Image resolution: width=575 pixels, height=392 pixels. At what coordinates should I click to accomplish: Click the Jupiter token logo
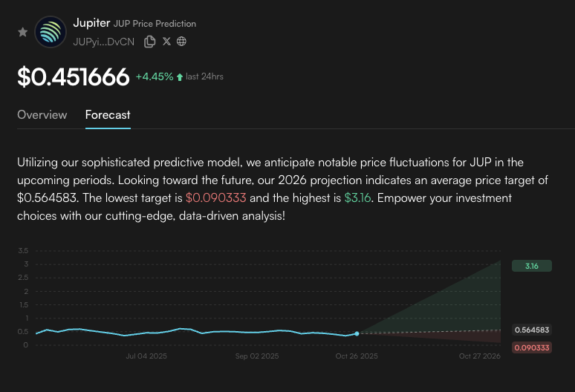[x=51, y=32]
